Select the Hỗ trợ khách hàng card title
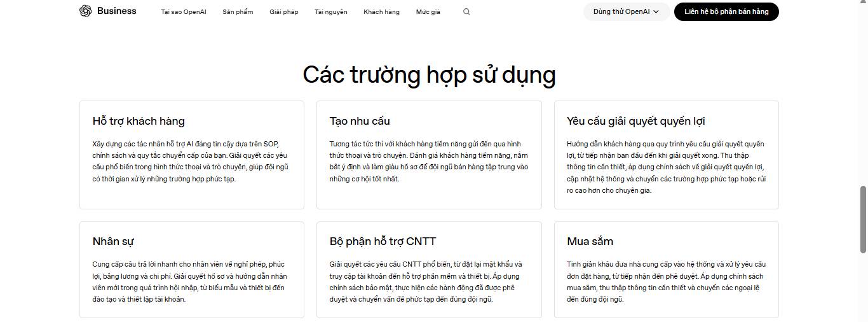This screenshot has width=868, height=322. 139,121
